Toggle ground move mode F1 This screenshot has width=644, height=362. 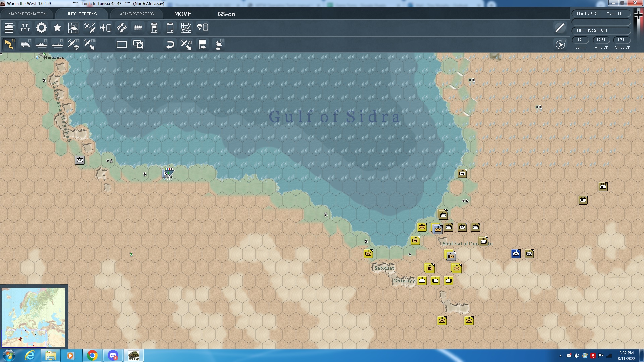pos(9,44)
